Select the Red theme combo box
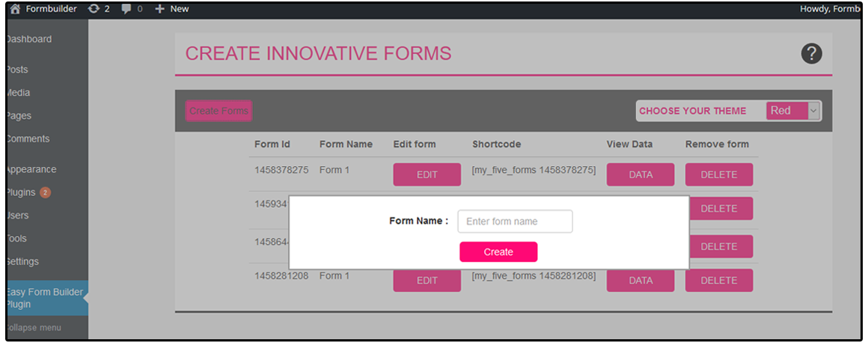This screenshot has height=343, width=868. click(792, 111)
